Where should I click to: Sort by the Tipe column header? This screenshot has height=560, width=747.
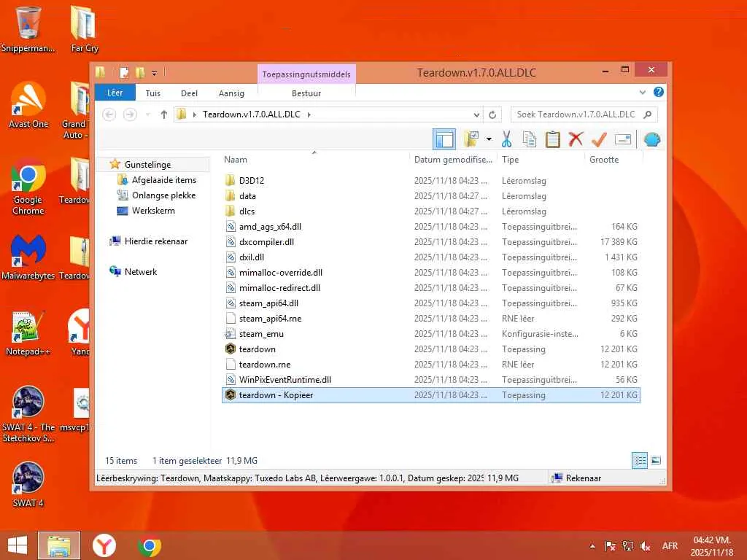[510, 160]
